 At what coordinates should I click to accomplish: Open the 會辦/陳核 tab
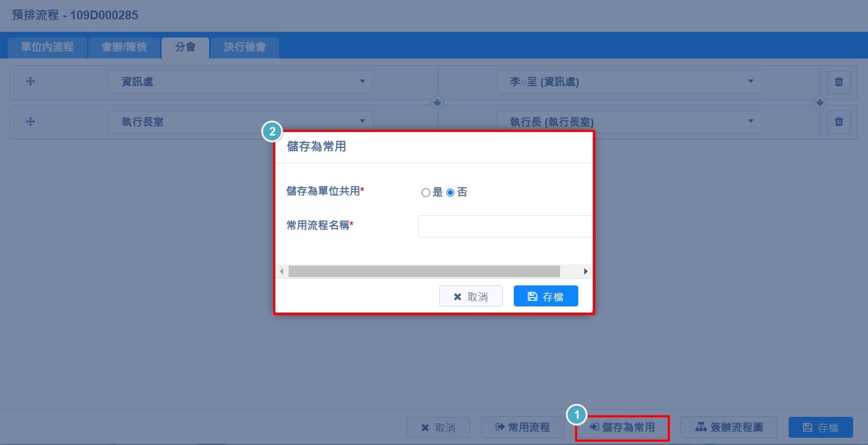point(124,47)
